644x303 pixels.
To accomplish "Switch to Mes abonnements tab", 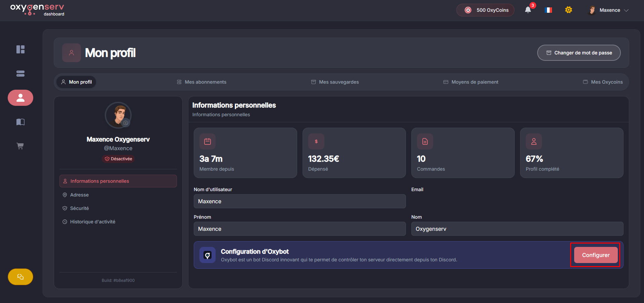I will pos(202,82).
